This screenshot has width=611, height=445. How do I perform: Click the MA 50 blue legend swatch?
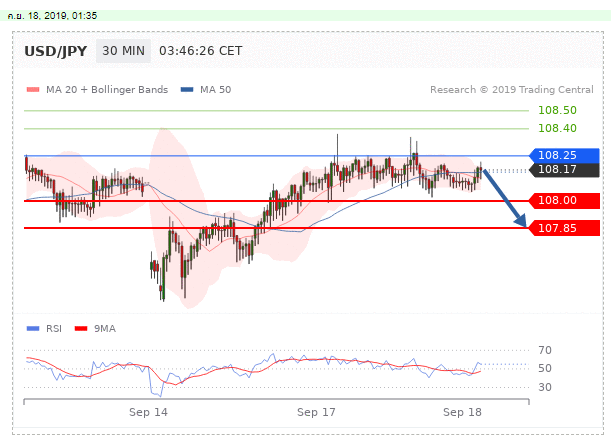[x=187, y=90]
